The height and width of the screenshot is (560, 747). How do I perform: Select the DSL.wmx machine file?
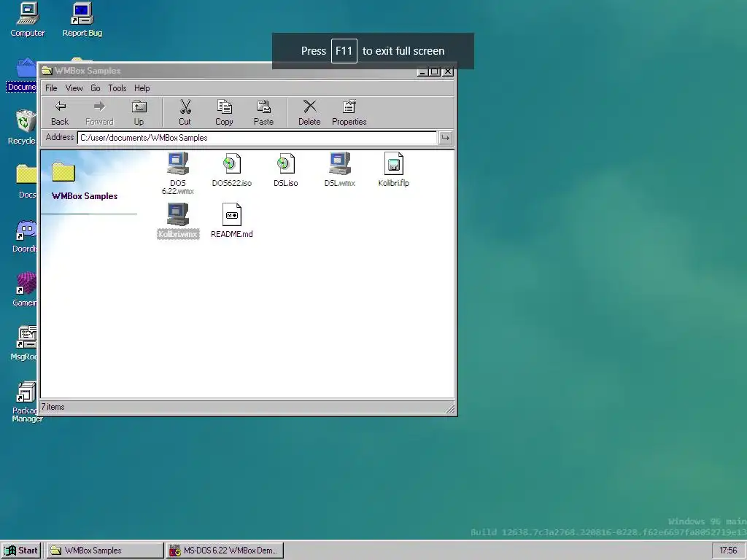pos(340,169)
